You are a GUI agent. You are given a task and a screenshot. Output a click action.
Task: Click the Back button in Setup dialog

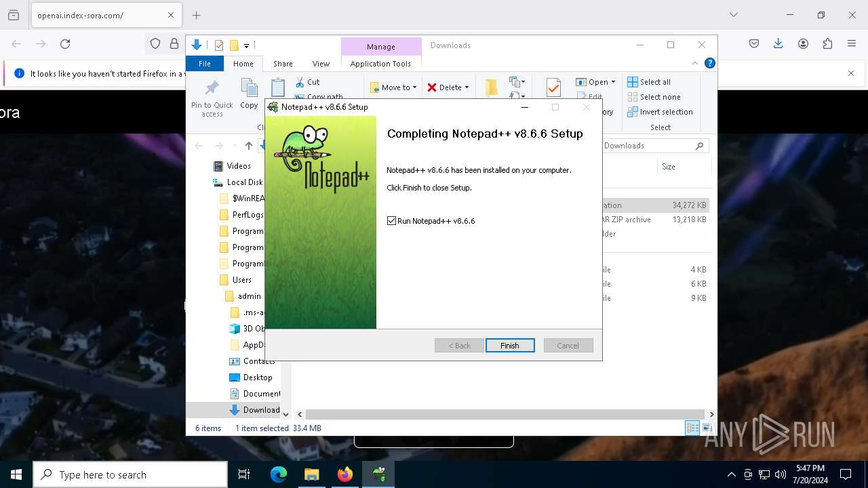(x=459, y=346)
